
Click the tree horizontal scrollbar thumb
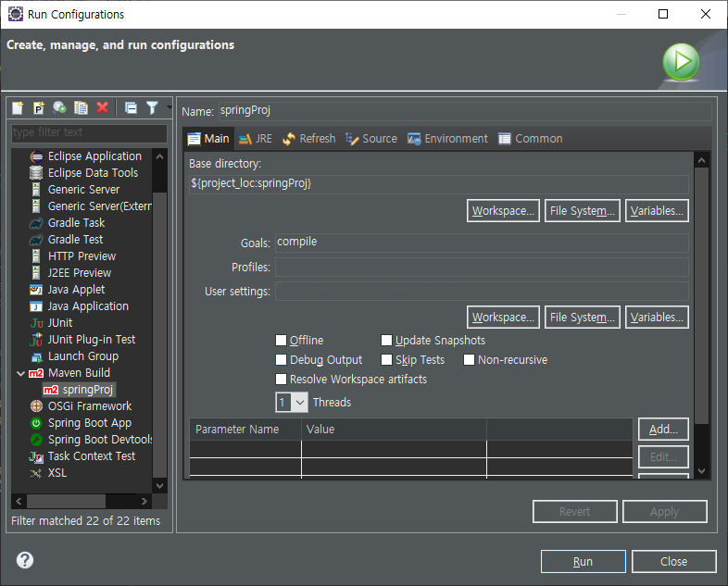tap(66, 502)
